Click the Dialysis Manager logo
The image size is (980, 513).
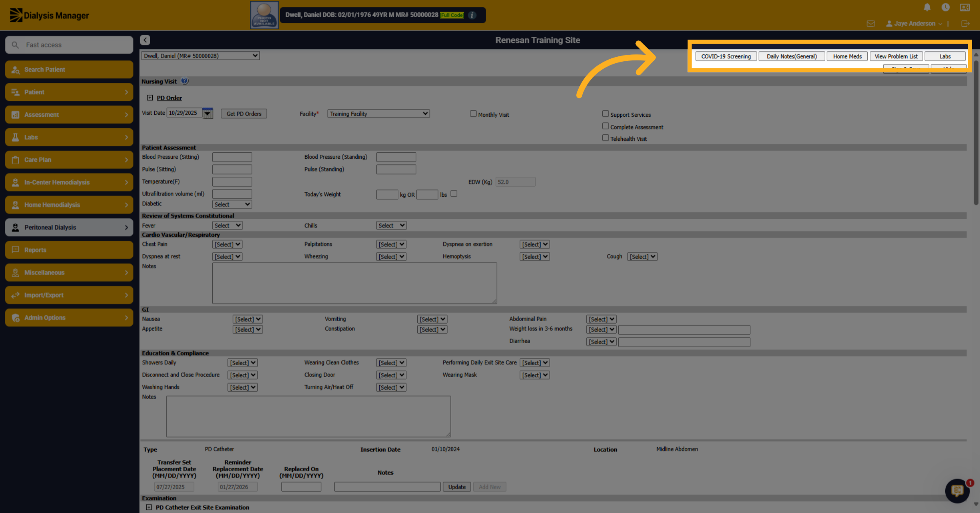click(x=49, y=15)
